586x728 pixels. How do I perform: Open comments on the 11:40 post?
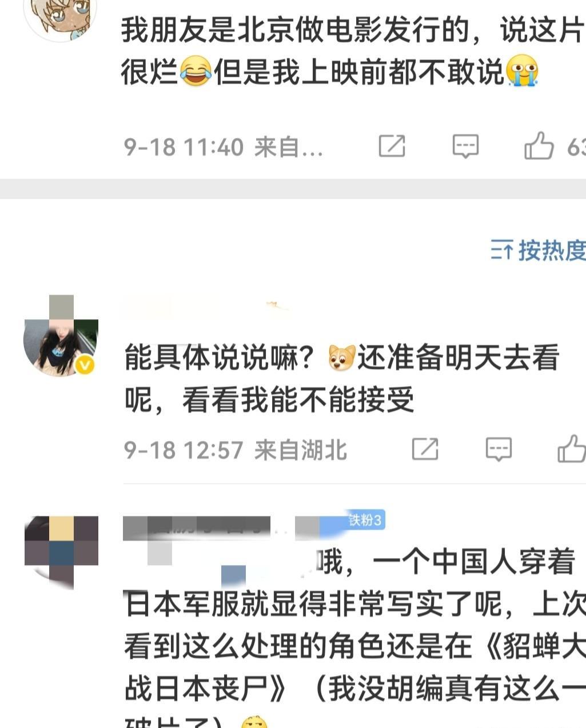[465, 147]
